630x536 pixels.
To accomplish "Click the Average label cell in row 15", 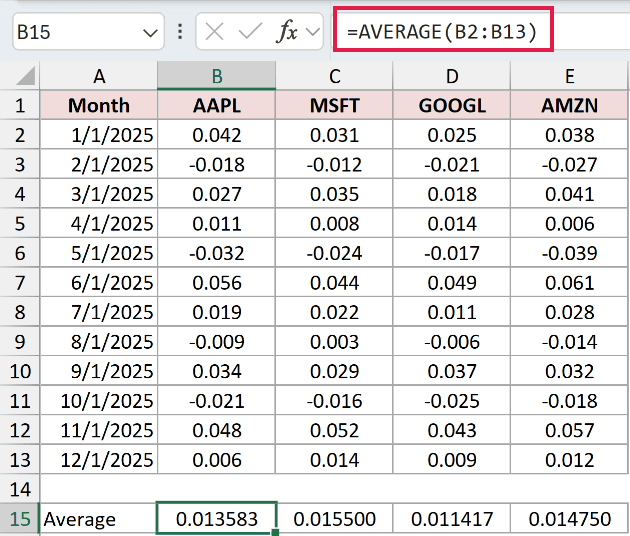I will (x=99, y=519).
